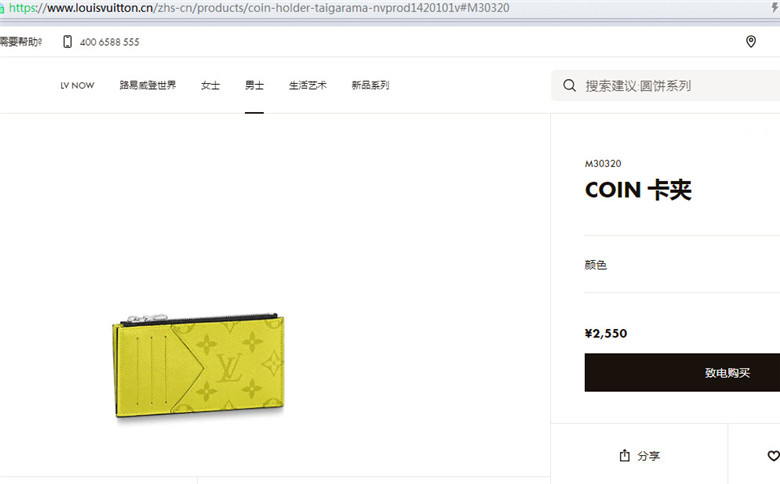
Task: Click the wishlist heart icon
Action: (x=774, y=455)
